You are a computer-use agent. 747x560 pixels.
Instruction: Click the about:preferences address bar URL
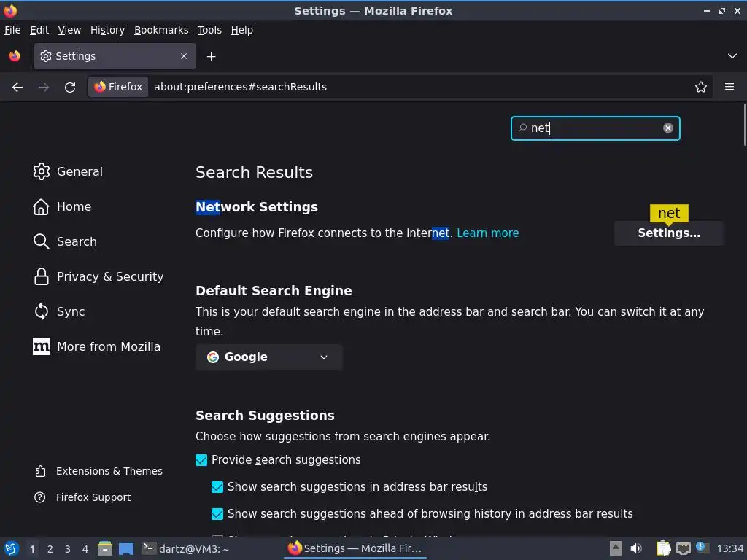point(240,87)
